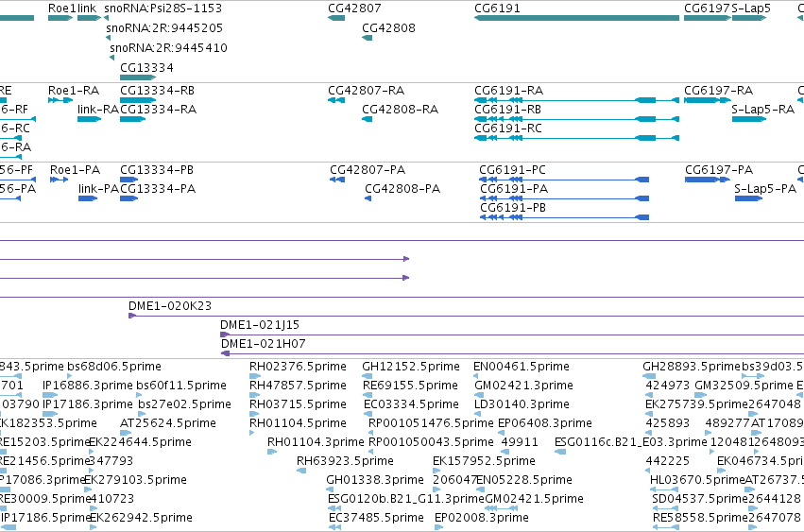Click the CG42807-PA protein
The height and width of the screenshot is (532, 804).
click(337, 180)
